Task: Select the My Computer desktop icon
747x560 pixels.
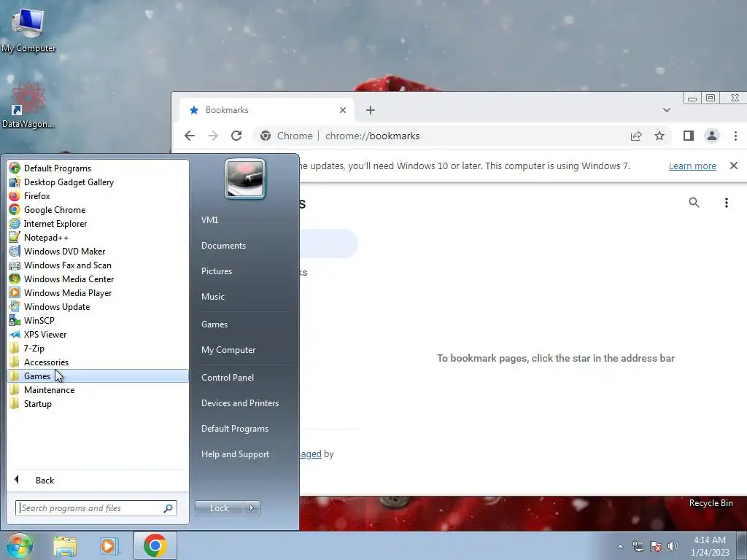Action: coord(28,30)
